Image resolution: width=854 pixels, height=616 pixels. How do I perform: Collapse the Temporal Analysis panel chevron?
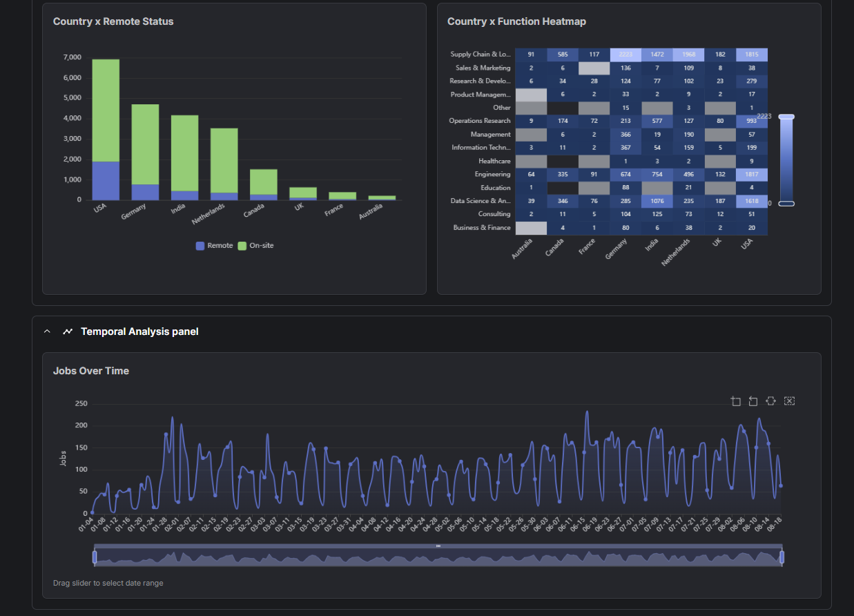(47, 331)
